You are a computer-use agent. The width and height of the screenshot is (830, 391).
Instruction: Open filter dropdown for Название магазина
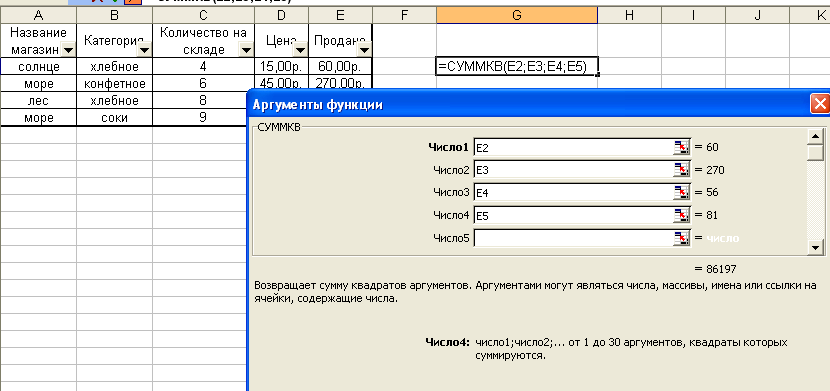tap(68, 50)
